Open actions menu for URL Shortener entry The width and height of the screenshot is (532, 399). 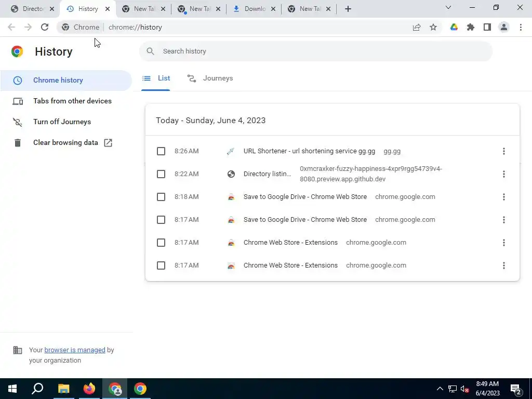[504, 151]
